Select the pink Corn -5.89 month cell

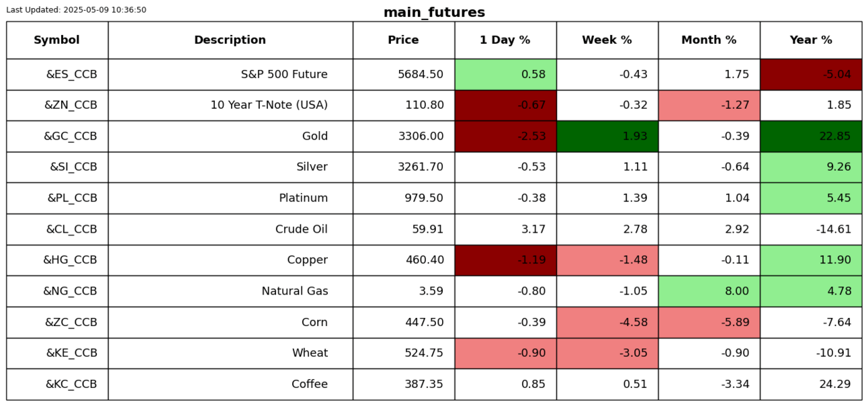tap(709, 322)
